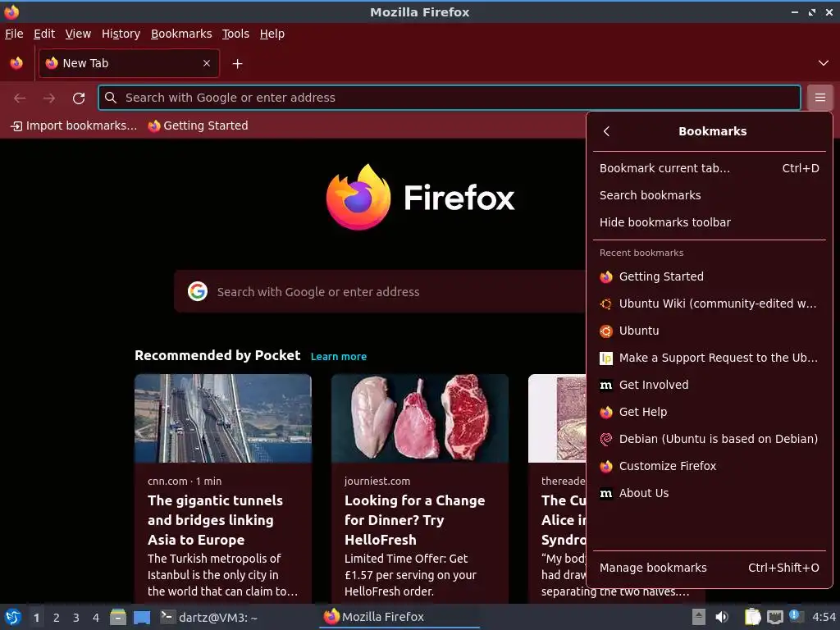
Task: Open a new tab with plus button
Action: 237,64
